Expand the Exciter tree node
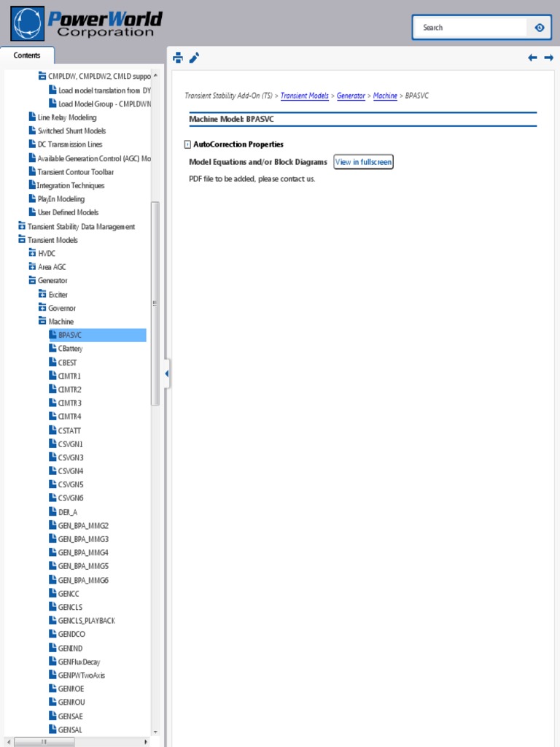560x747 pixels. pyautogui.click(x=42, y=294)
